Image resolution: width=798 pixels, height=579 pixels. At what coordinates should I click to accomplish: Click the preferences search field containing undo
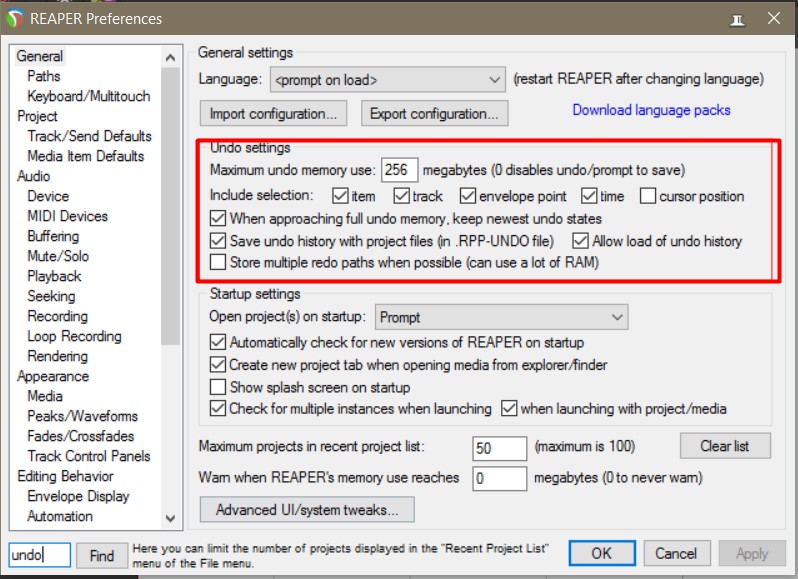click(40, 555)
